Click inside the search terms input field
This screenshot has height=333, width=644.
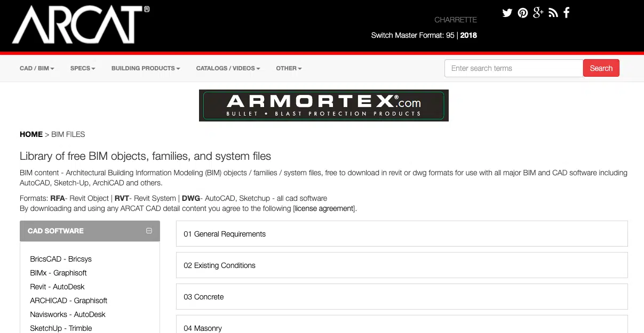point(513,68)
